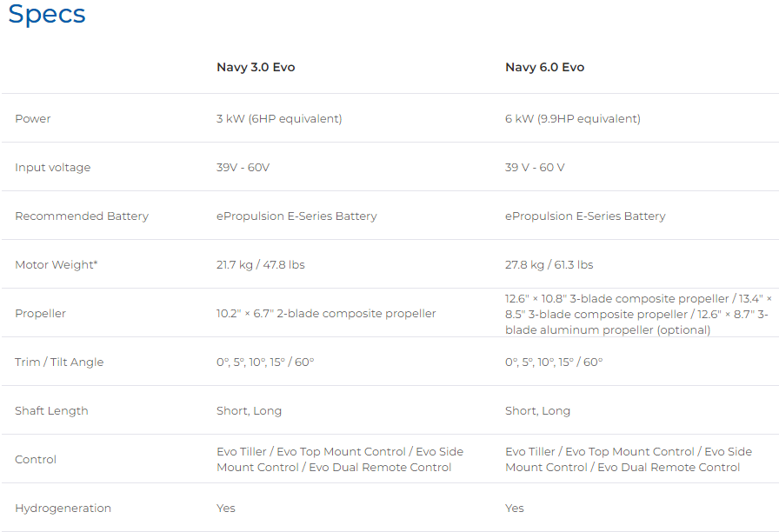Image resolution: width=779 pixels, height=532 pixels.
Task: Select the 39V - 60V value for Navy 3.0
Action: click(x=243, y=167)
